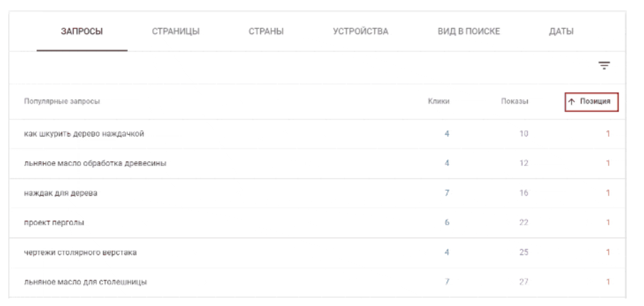This screenshot has height=306, width=644.
Task: Open the Вид в поиске tab
Action: (x=469, y=31)
